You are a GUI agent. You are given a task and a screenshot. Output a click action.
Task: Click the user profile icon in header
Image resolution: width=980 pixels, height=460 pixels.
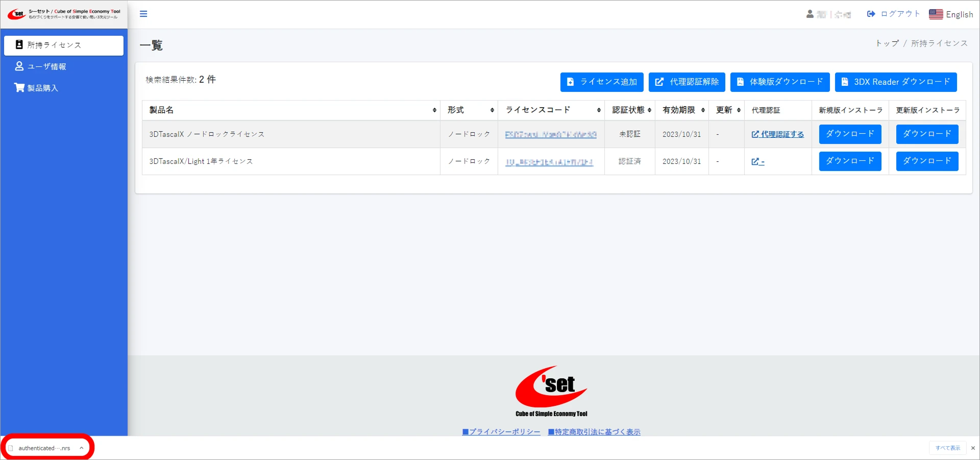810,14
